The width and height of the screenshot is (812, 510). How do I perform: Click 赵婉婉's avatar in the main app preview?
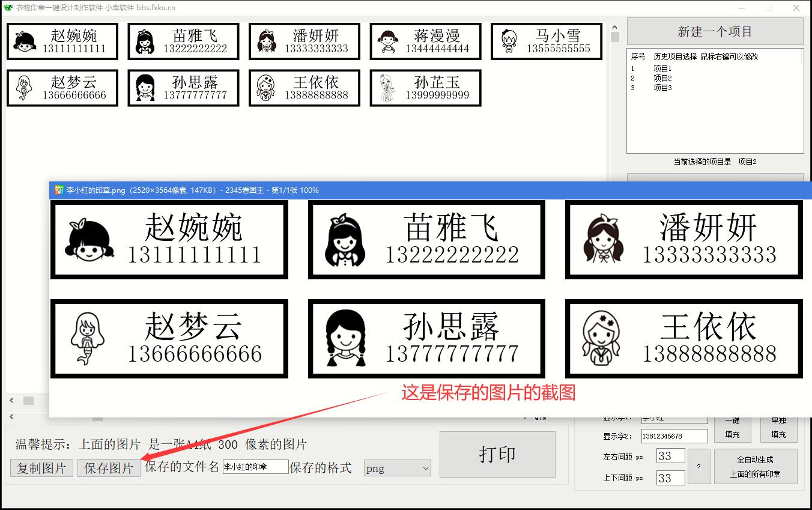(x=25, y=42)
